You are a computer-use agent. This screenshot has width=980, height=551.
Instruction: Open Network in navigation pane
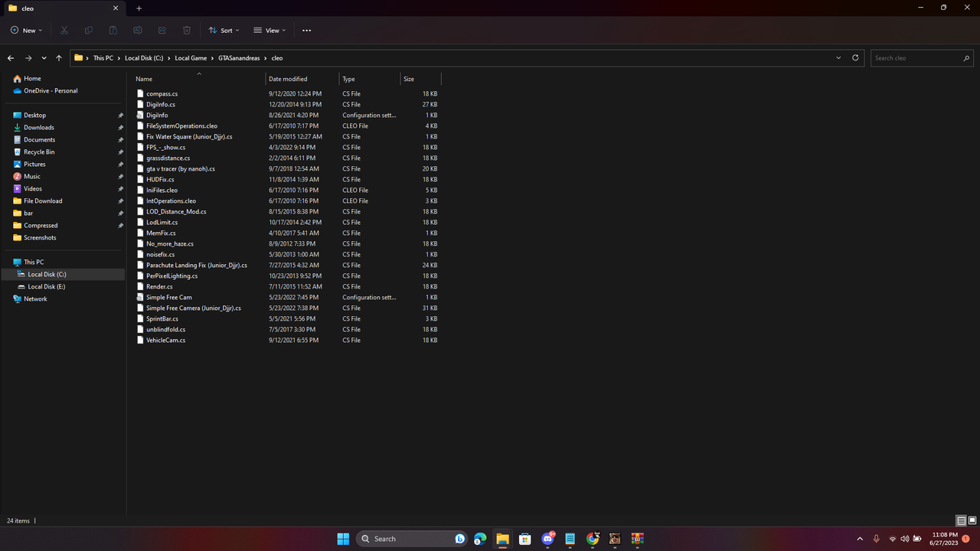coord(35,299)
